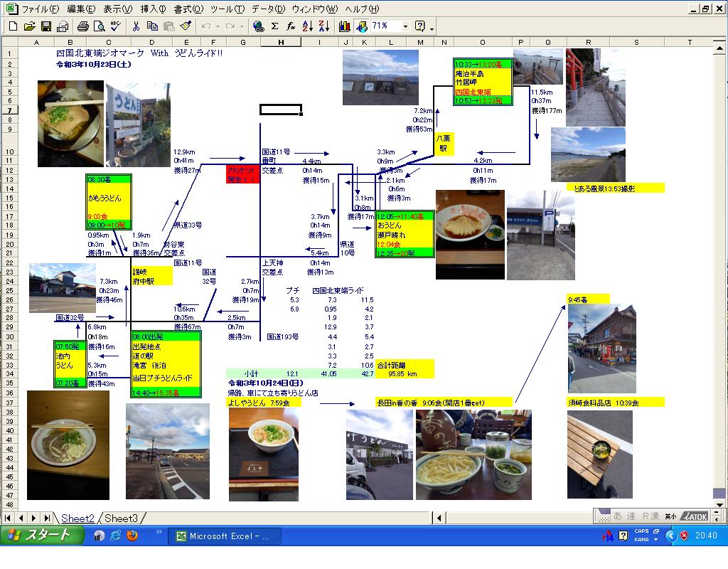This screenshot has width=728, height=569.
Task: Expand toolbar options arrow beside the help icon
Action: click(432, 28)
